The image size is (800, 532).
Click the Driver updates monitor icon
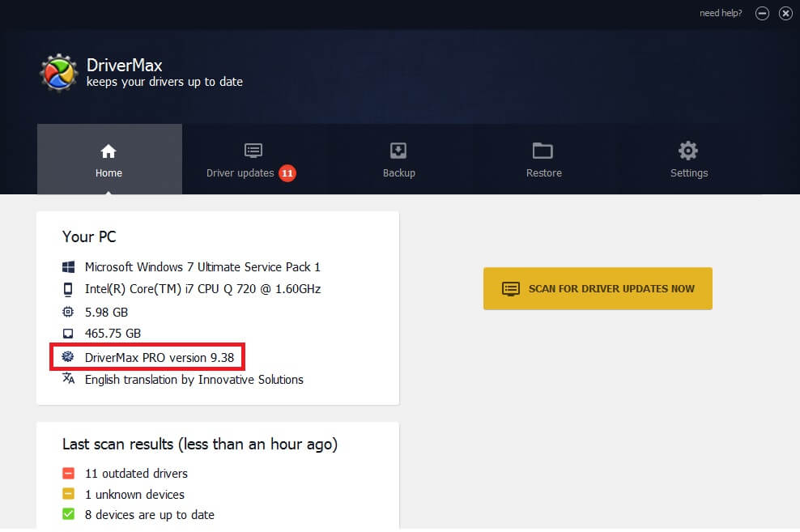point(253,151)
